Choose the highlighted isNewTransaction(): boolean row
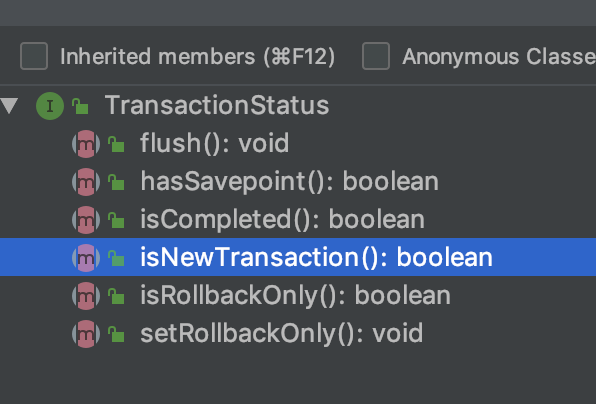Image resolution: width=596 pixels, height=404 pixels. click(298, 257)
